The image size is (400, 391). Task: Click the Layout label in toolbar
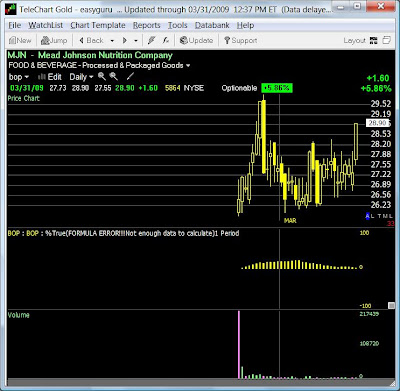[x=355, y=41]
